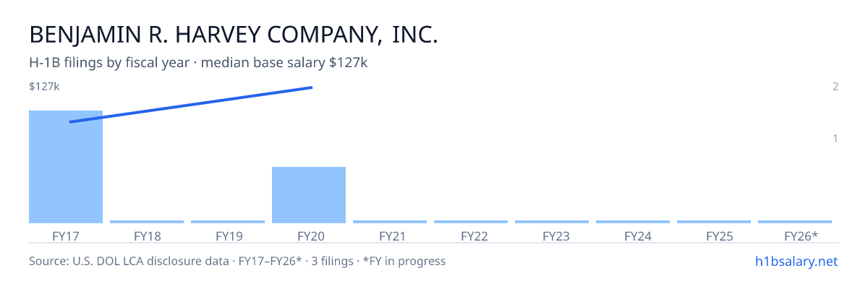Click the FY17 axis label
The image size is (868, 289).
[66, 236]
